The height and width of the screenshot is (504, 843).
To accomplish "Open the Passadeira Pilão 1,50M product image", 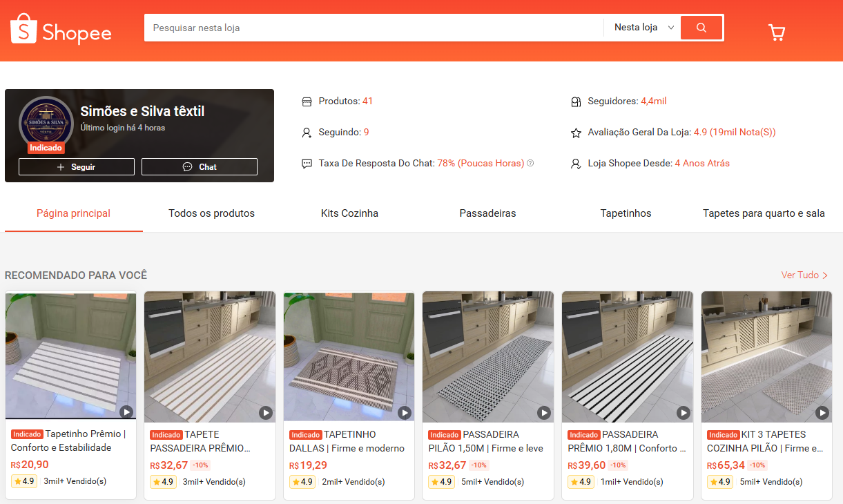I will (x=488, y=356).
